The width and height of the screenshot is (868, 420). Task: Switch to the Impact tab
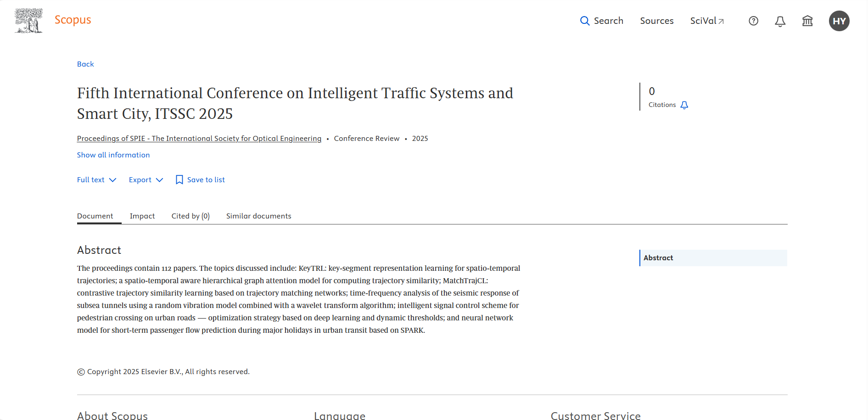tap(142, 216)
